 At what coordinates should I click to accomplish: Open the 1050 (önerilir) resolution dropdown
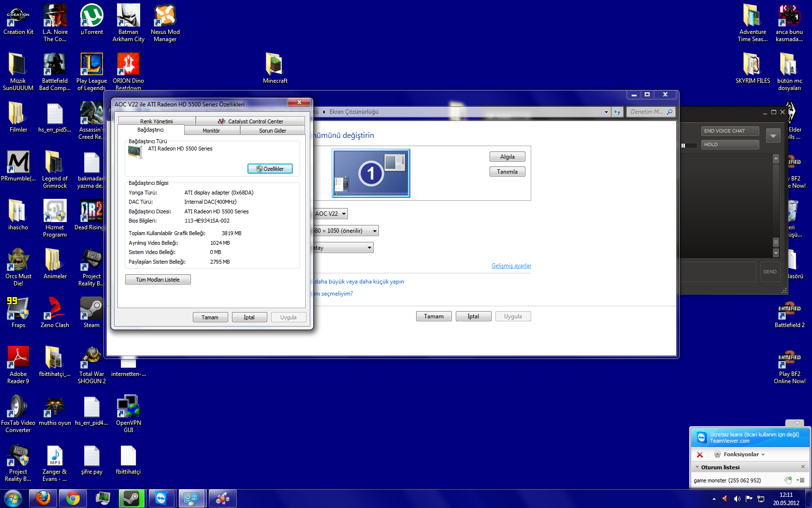click(x=346, y=231)
